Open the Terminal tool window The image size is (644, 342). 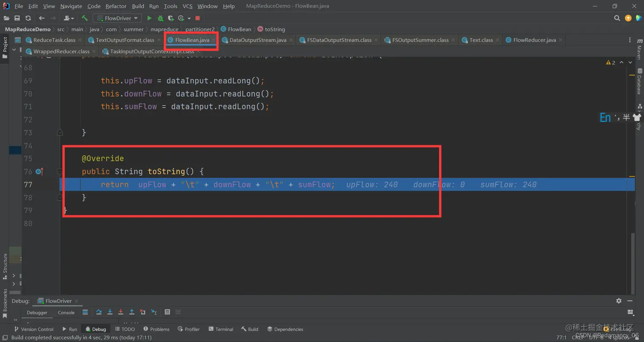point(220,329)
